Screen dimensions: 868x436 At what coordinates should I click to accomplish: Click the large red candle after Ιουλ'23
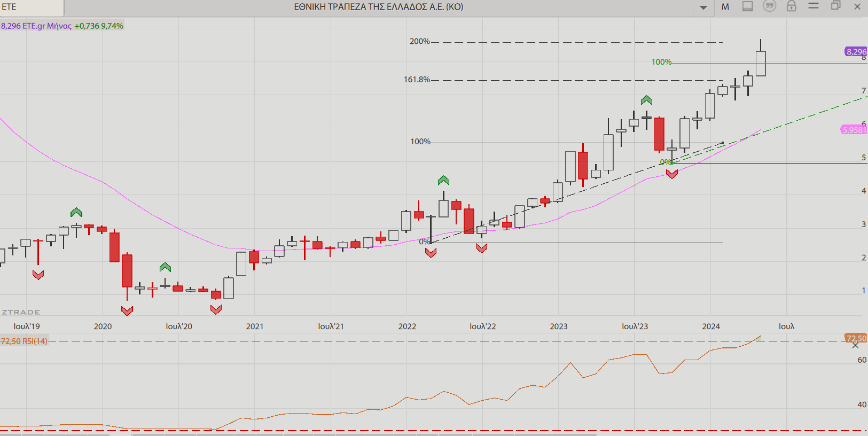(x=659, y=134)
